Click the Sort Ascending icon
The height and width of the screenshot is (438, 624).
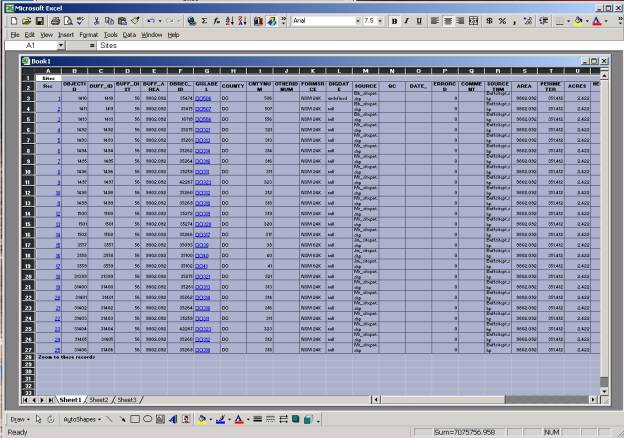(x=228, y=20)
